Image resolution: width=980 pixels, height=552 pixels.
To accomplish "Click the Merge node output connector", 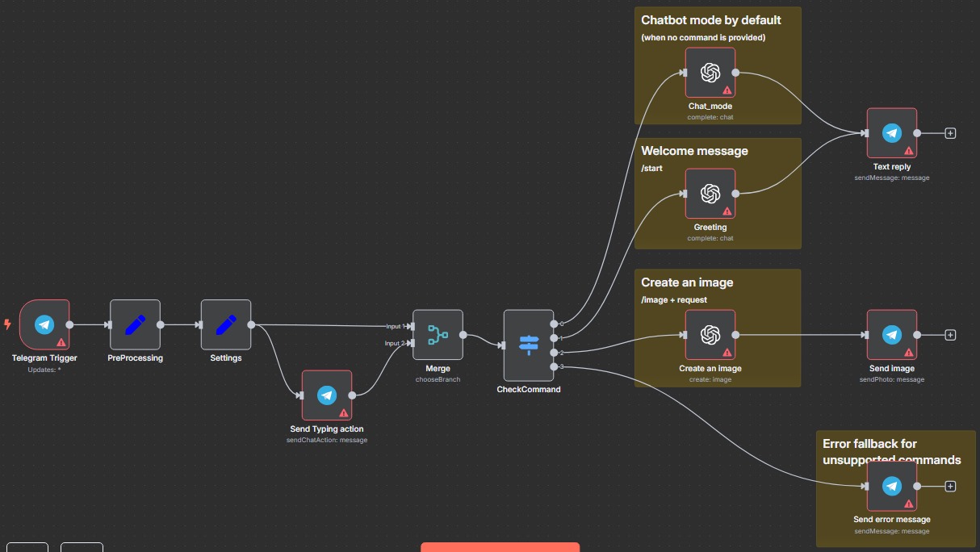I will click(463, 335).
